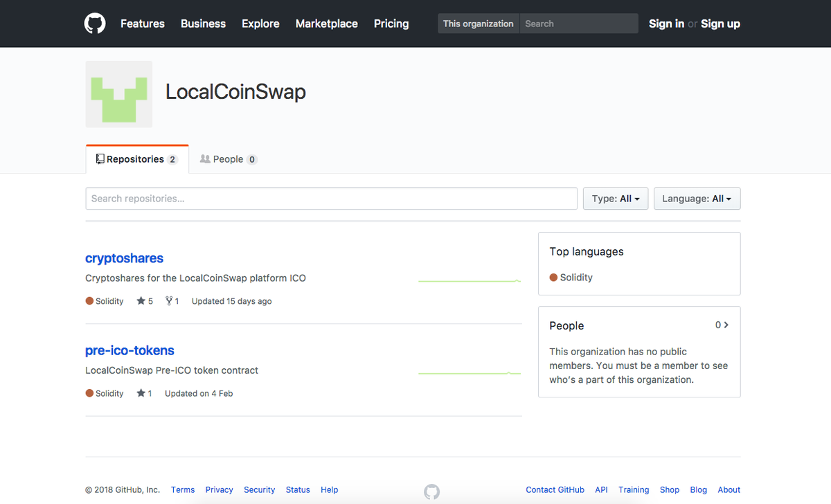Image resolution: width=831 pixels, height=504 pixels.
Task: Open the API footer link
Action: [x=601, y=489]
